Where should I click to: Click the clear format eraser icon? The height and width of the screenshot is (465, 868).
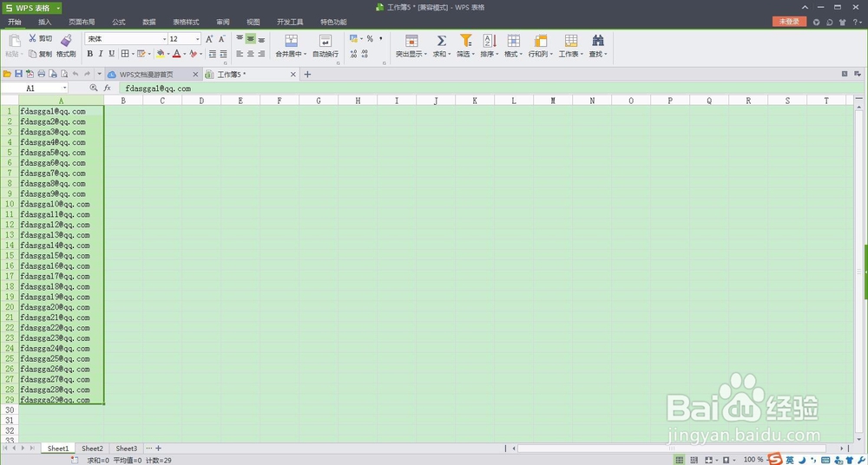click(x=193, y=54)
